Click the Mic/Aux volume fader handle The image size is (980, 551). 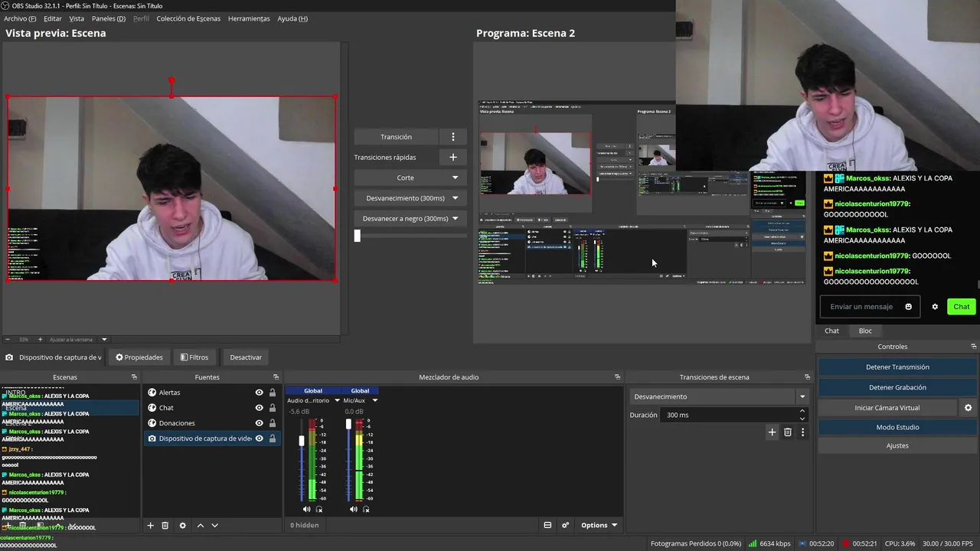click(x=348, y=424)
